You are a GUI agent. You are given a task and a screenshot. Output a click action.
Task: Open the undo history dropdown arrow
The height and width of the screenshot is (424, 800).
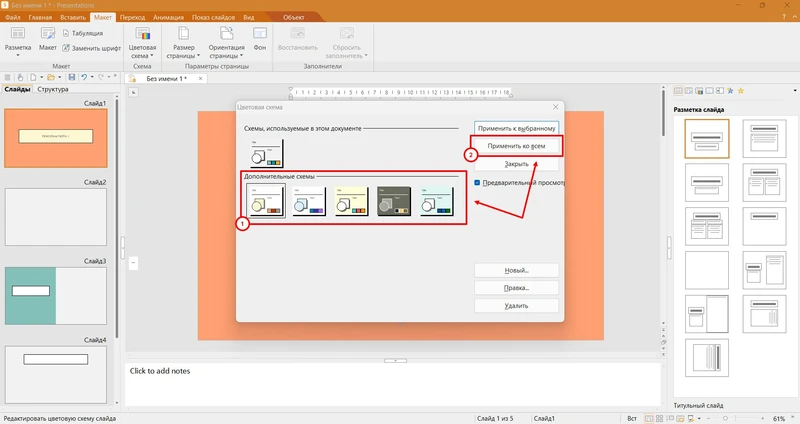click(92, 77)
